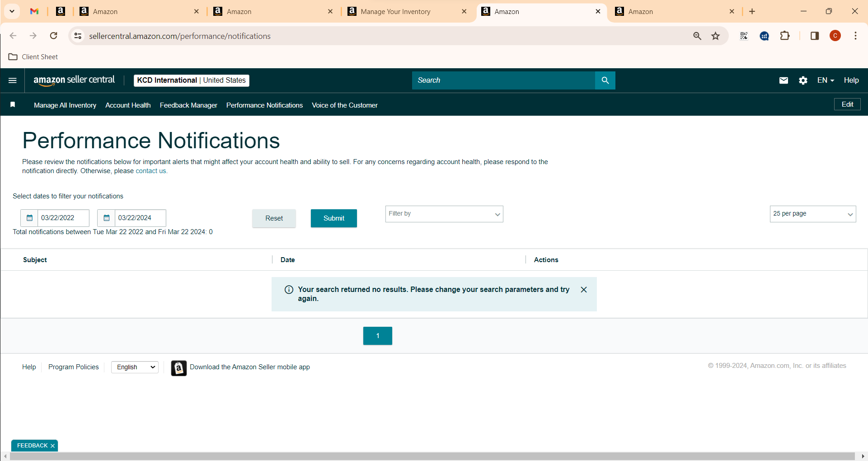868x461 pixels.
Task: Open the EN language dropdown
Action: pyautogui.click(x=826, y=80)
